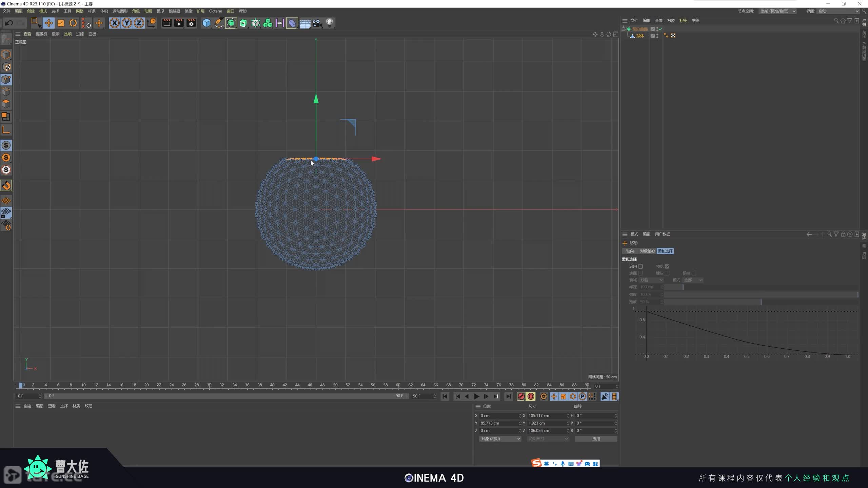Expand the 界面 layout dropdown
Image resolution: width=868 pixels, height=488 pixels.
(x=838, y=11)
